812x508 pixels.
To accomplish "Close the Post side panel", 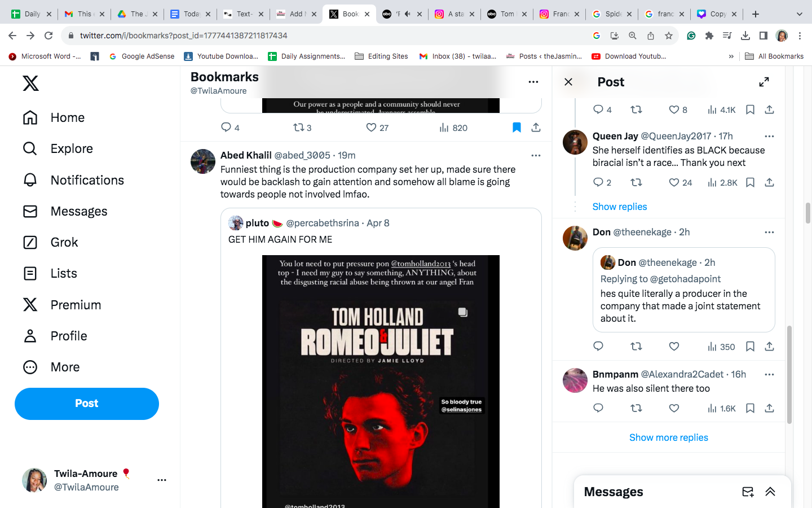I will [568, 82].
